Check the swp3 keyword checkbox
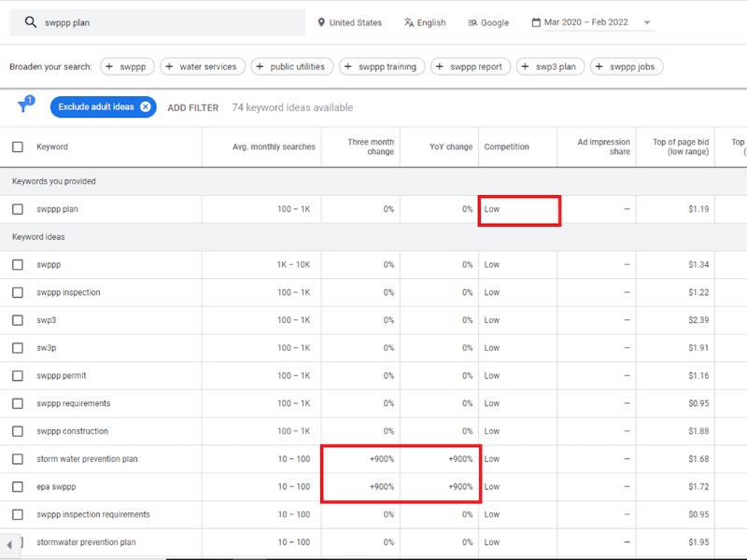The image size is (747, 560). 18,320
